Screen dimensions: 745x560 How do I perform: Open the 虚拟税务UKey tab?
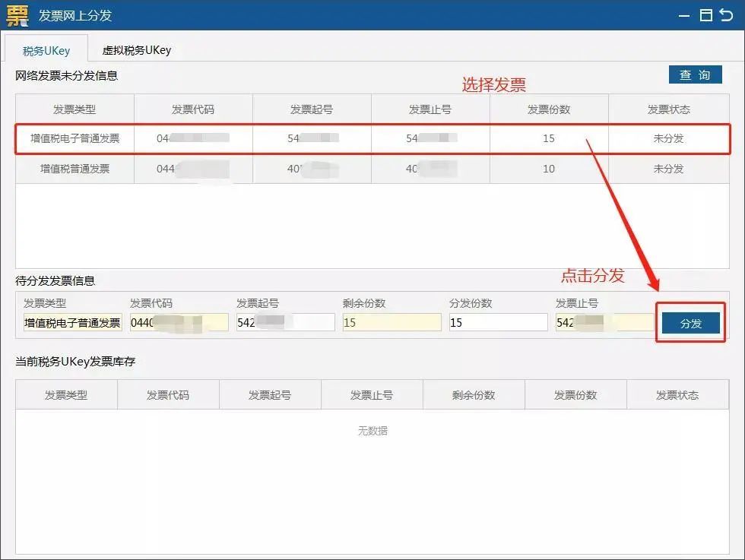(137, 50)
